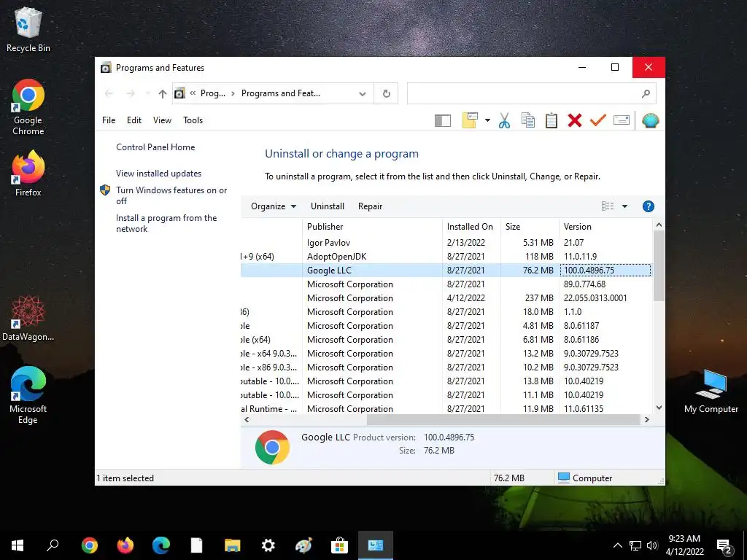Toggle the navigation pane toolbar icon
Image resolution: width=747 pixels, height=560 pixels.
click(443, 120)
